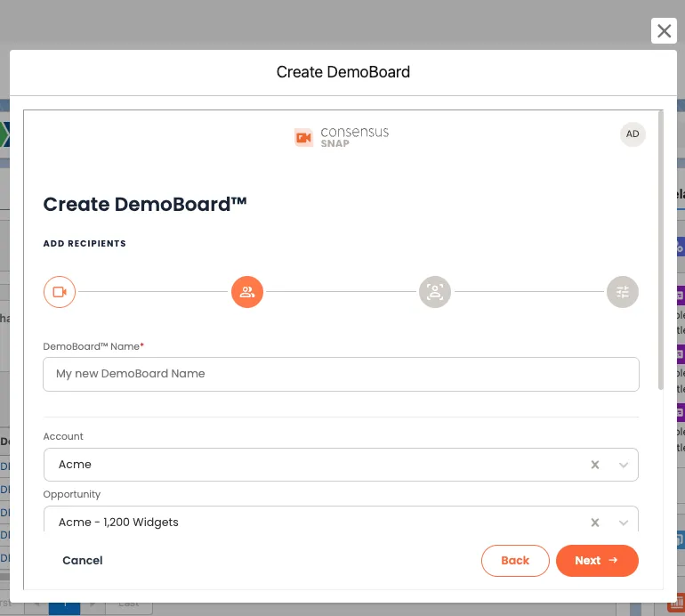Select the Add Recipients people step icon

(247, 292)
